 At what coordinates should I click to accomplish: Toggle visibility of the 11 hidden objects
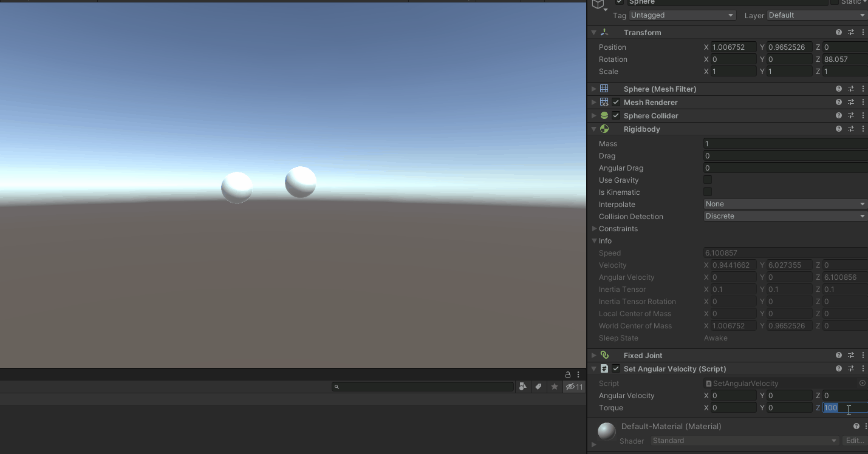tap(573, 387)
